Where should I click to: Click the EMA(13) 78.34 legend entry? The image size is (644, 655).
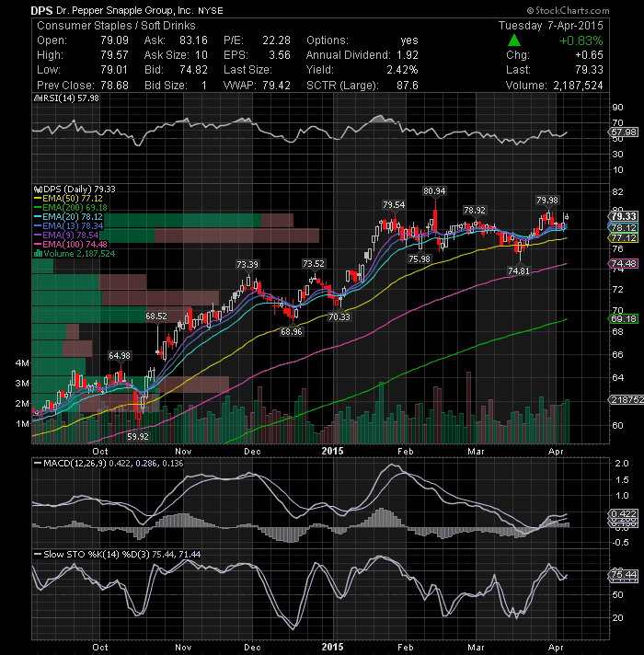[x=68, y=226]
